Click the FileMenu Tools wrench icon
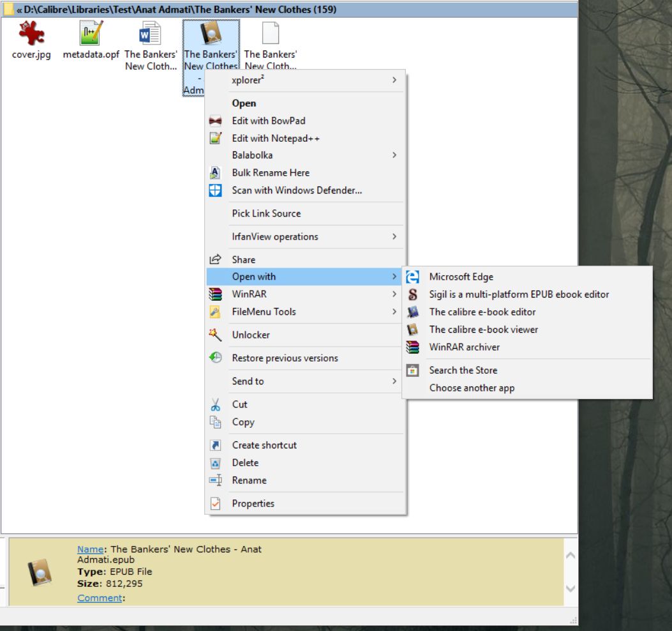The height and width of the screenshot is (631, 672). [x=215, y=312]
